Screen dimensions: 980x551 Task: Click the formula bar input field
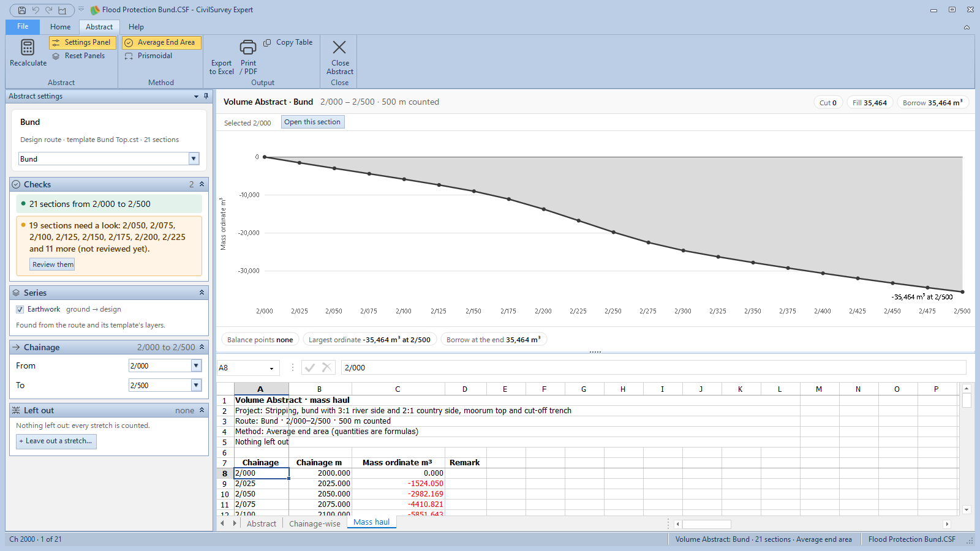[x=653, y=367]
